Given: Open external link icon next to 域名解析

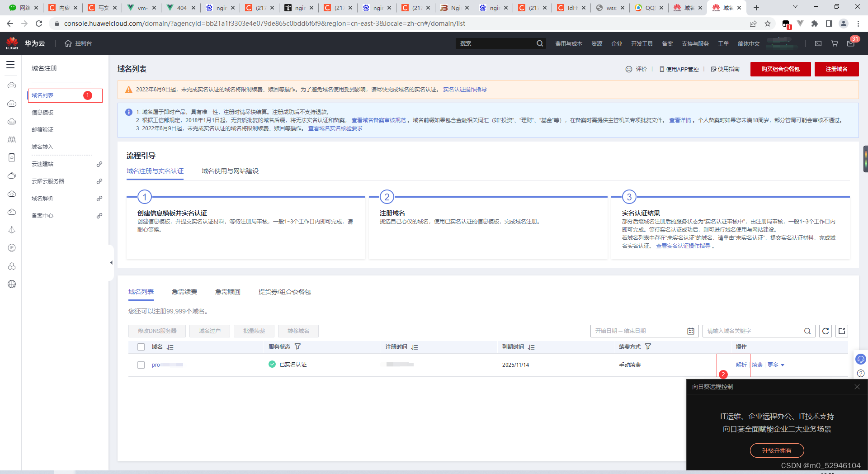Looking at the screenshot, I should (x=99, y=199).
